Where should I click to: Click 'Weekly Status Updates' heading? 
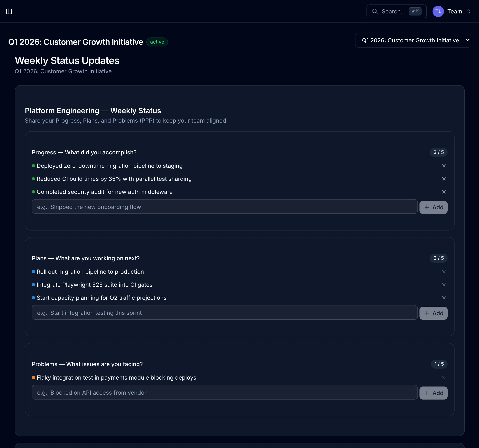pyautogui.click(x=67, y=60)
